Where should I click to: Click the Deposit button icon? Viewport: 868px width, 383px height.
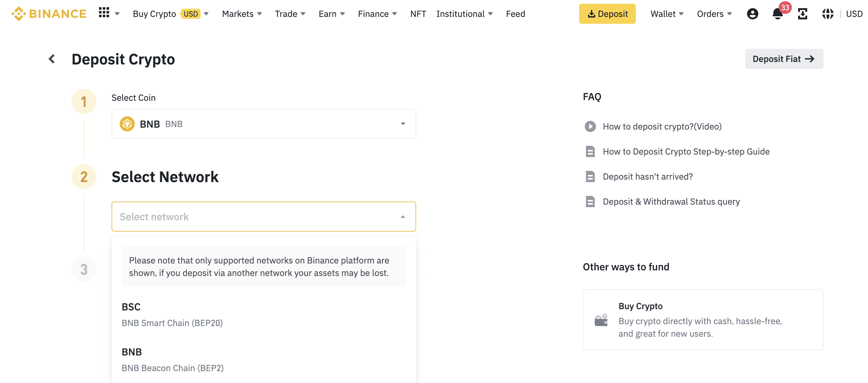pyautogui.click(x=591, y=14)
